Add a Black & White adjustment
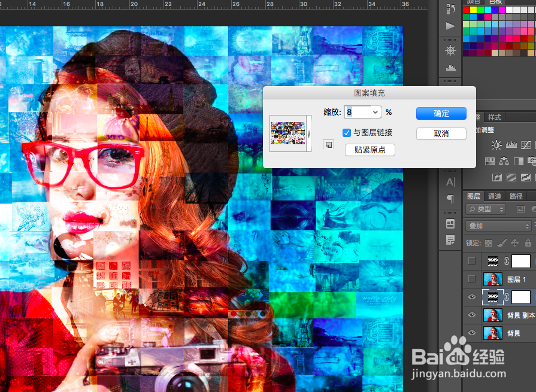Screen dimensions: 536x392 coord(519,161)
